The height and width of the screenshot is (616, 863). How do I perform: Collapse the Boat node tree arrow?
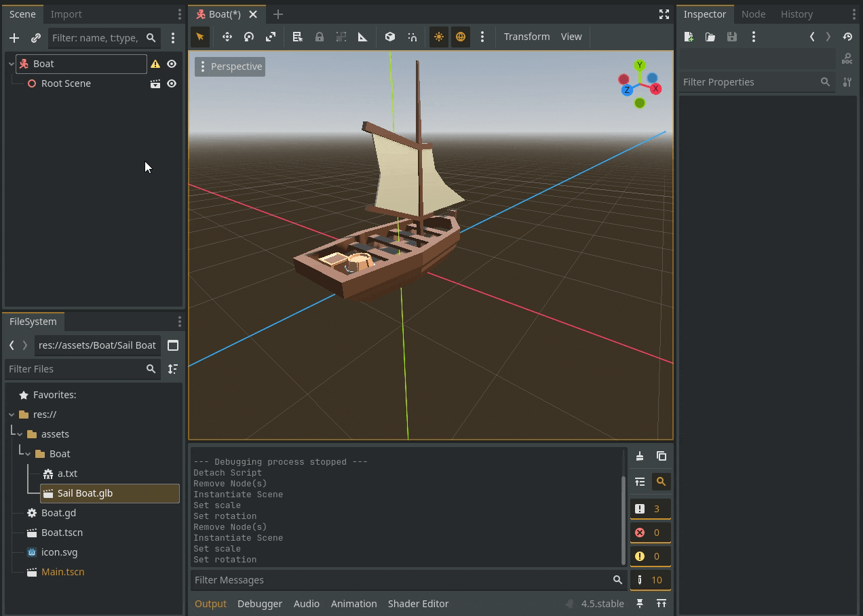tap(12, 64)
